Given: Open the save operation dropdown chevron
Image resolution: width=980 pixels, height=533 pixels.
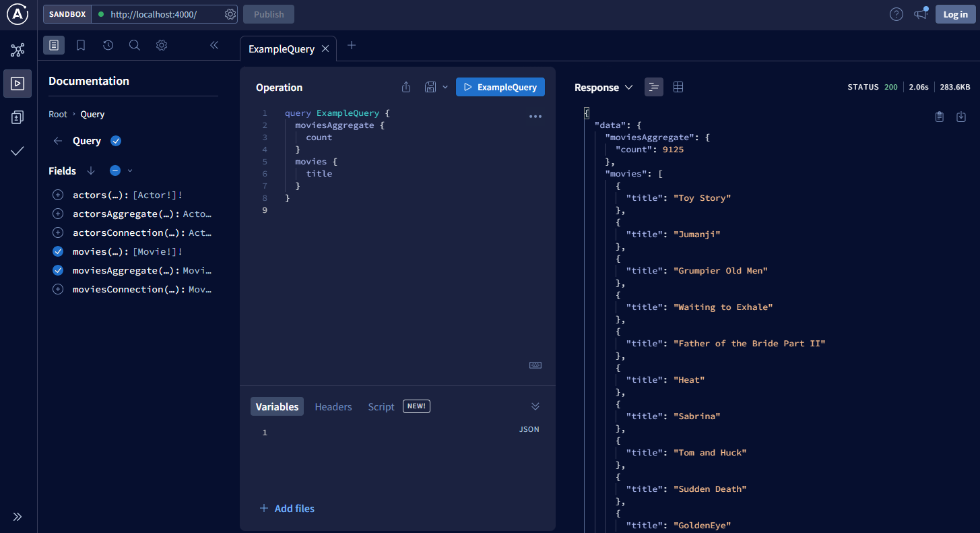Looking at the screenshot, I should click(445, 87).
